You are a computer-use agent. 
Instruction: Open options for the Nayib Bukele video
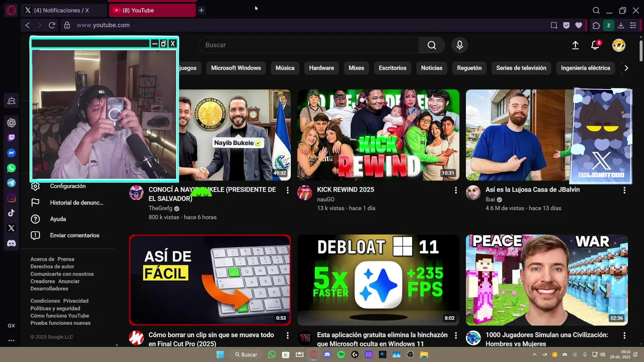(288, 190)
